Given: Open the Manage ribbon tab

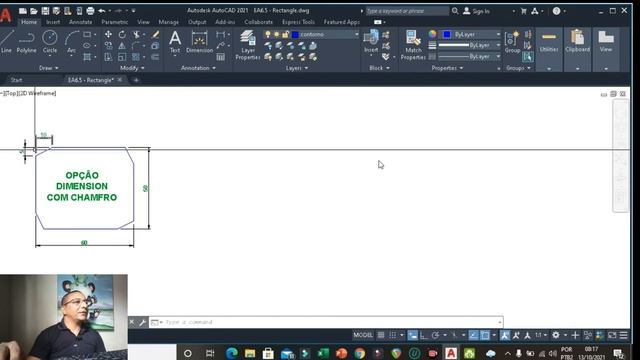Looking at the screenshot, I should coord(169,22).
